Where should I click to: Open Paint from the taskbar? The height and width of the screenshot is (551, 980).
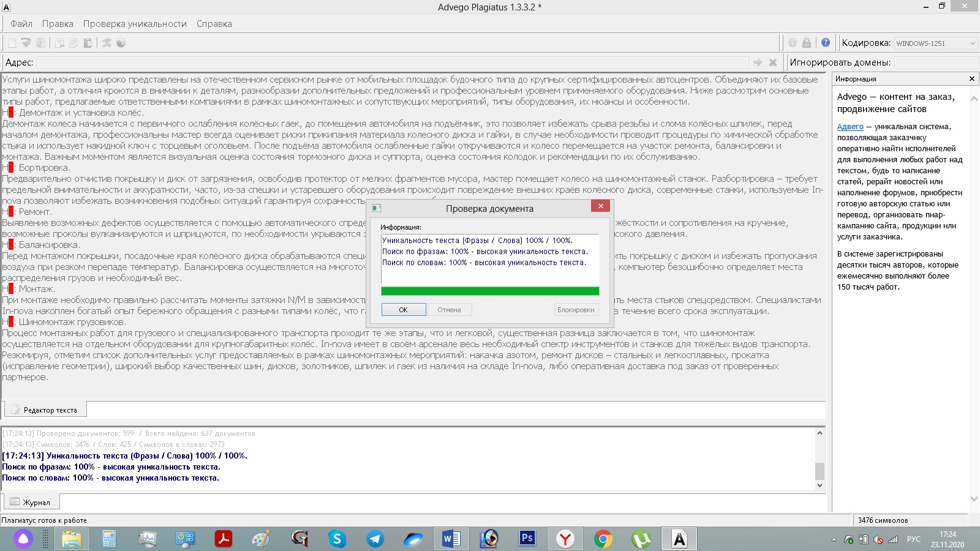(261, 539)
